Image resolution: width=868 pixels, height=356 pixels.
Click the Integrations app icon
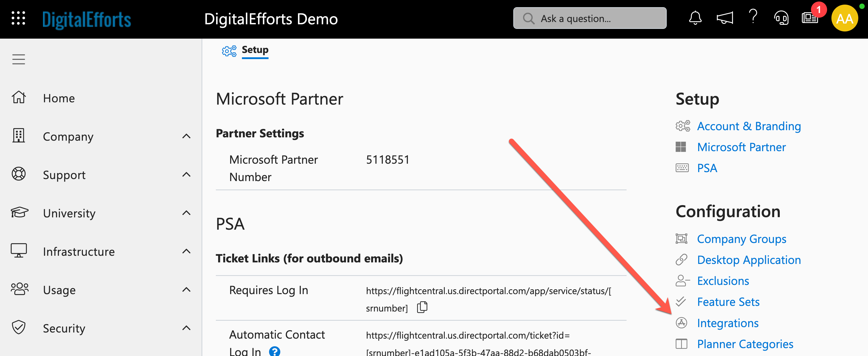coord(681,323)
